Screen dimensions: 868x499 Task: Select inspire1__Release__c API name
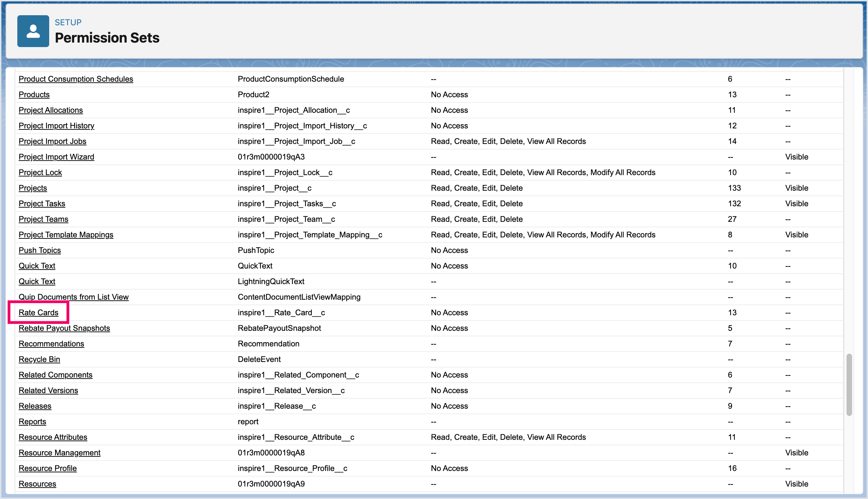click(x=277, y=406)
